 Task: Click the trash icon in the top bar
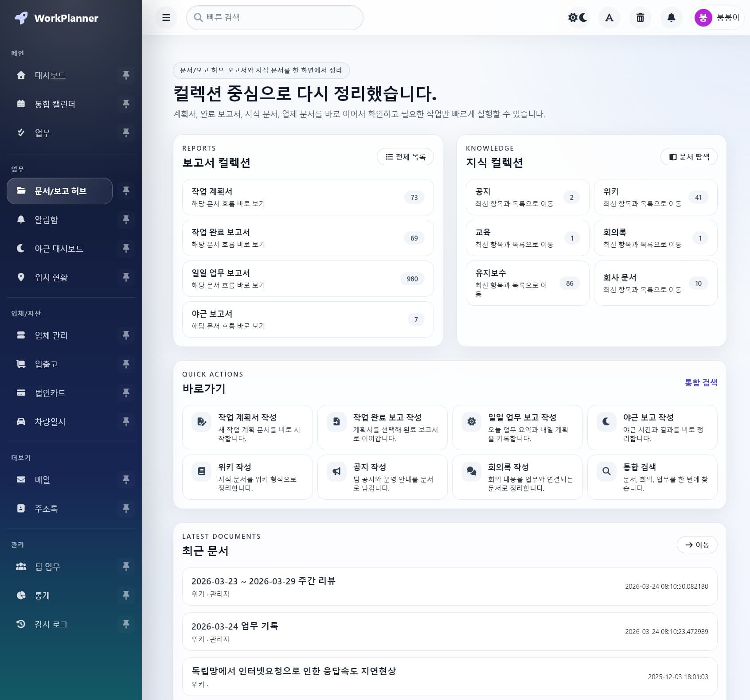tap(640, 18)
